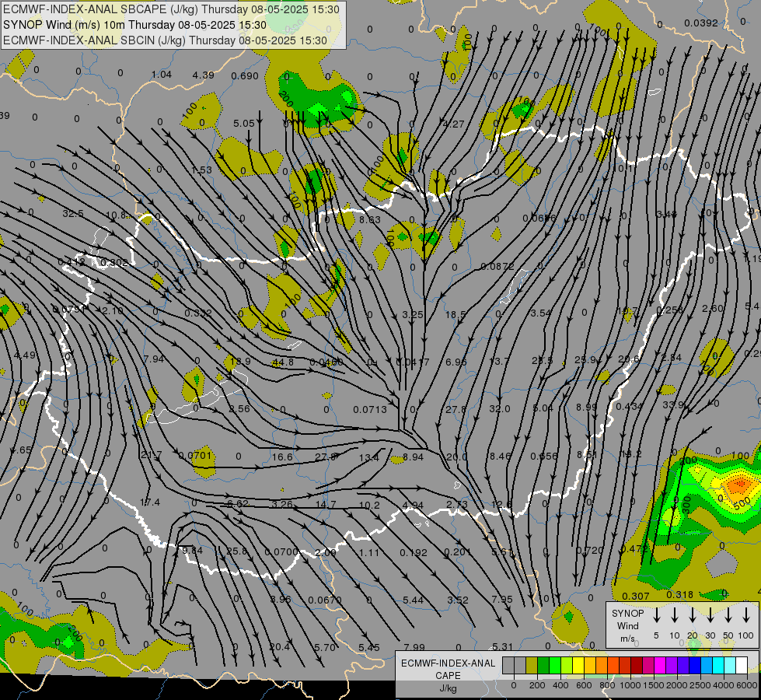Click the map value 0.318
The height and width of the screenshot is (700, 761).
tap(679, 595)
